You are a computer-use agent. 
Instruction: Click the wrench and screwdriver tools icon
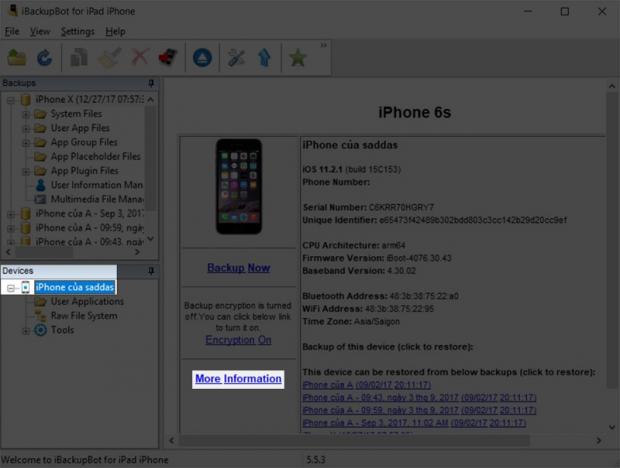[x=236, y=58]
